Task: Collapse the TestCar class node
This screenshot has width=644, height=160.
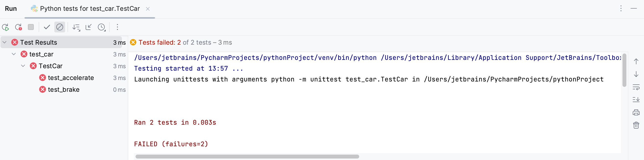Action: pos(23,66)
